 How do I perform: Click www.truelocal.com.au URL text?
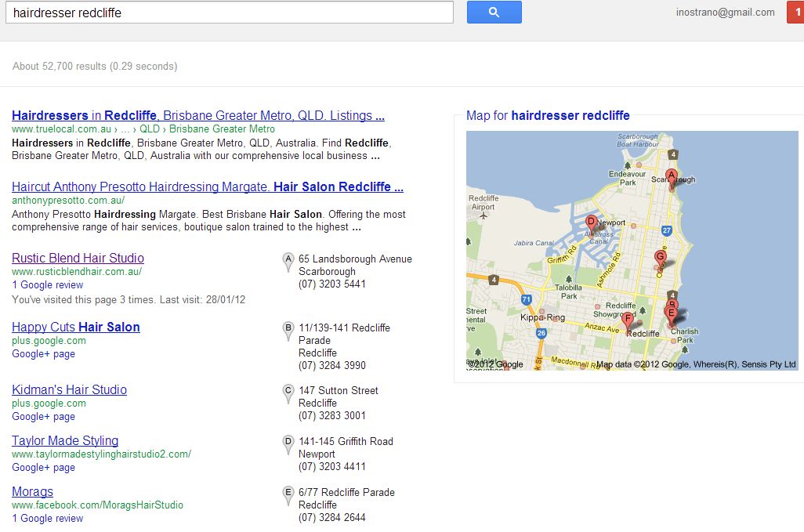[62, 129]
